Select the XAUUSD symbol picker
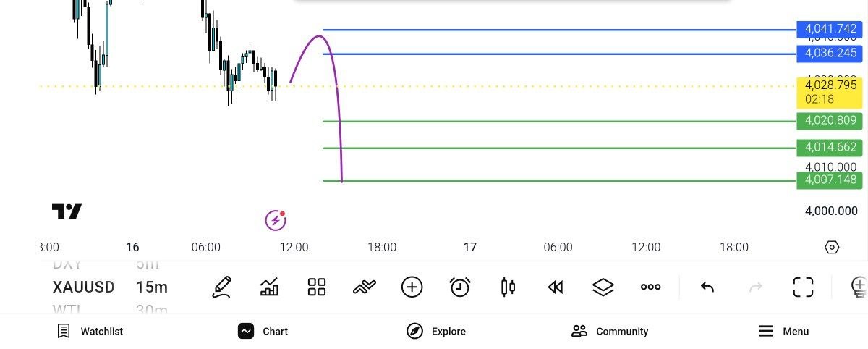 point(83,287)
